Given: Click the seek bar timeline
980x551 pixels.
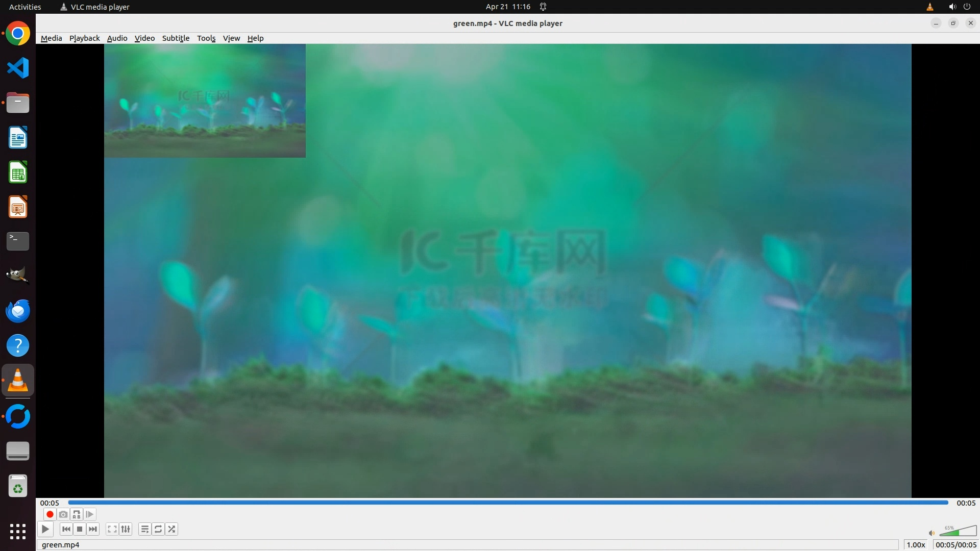Looking at the screenshot, I should pos(508,503).
